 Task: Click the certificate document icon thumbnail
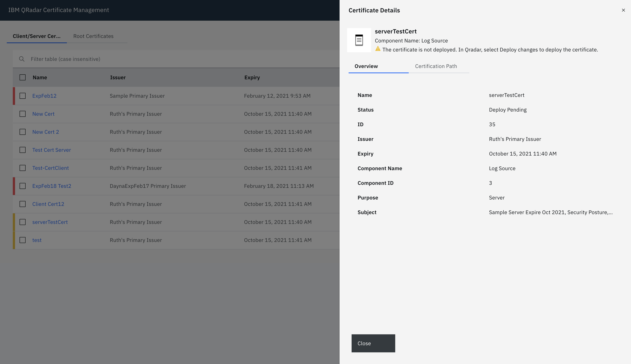[359, 40]
